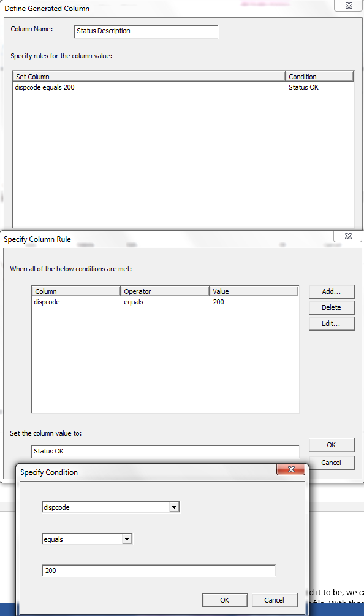Click the Column Name field Status Description
This screenshot has width=364, height=616.
(x=146, y=31)
